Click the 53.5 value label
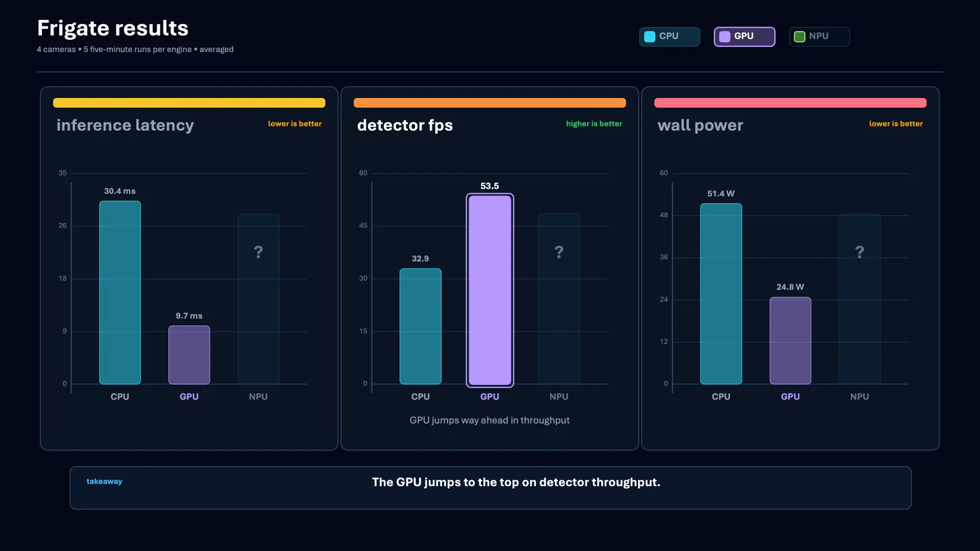The image size is (980, 551). pos(490,186)
